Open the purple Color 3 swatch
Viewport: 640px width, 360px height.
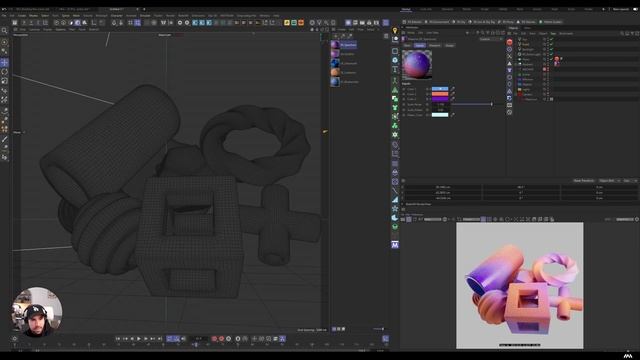[x=440, y=98]
